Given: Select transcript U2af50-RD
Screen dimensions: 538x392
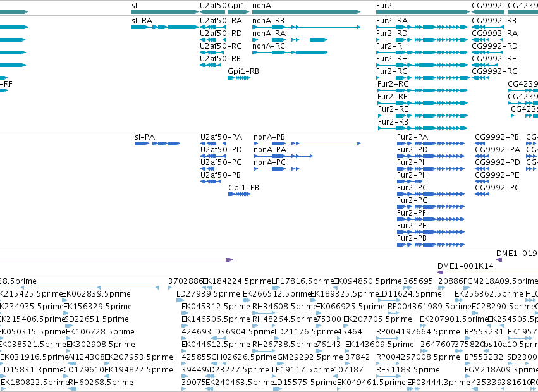Looking at the screenshot, I should 221,34.
